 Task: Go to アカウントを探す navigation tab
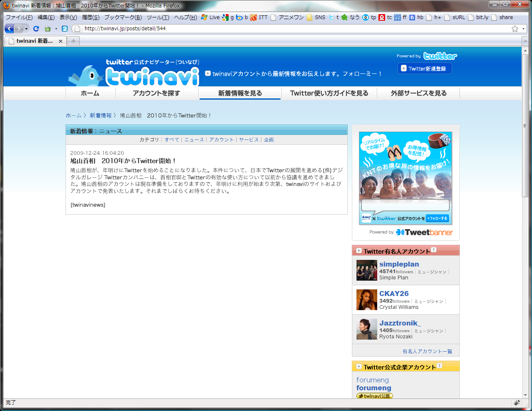point(156,93)
